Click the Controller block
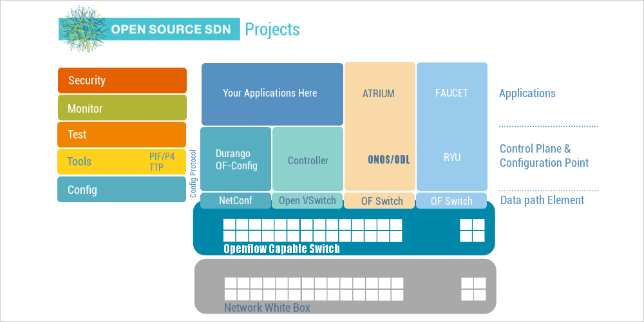The height and width of the screenshot is (322, 644). tap(308, 160)
